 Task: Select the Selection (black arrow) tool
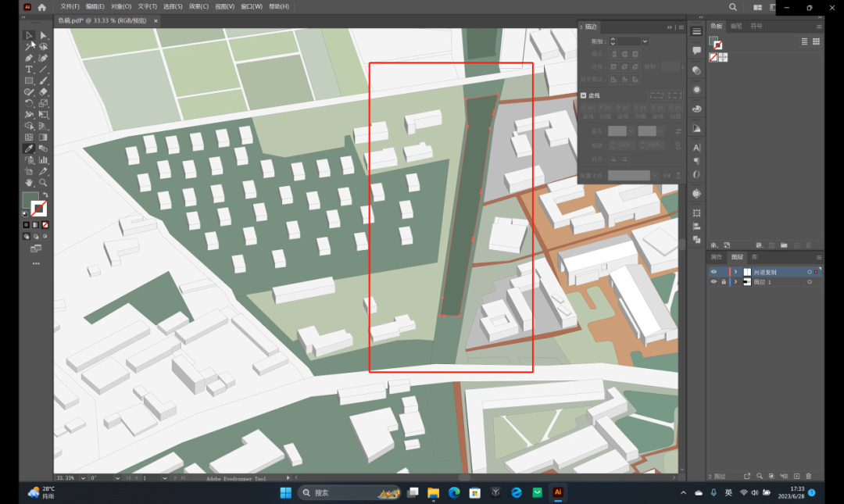coord(29,35)
